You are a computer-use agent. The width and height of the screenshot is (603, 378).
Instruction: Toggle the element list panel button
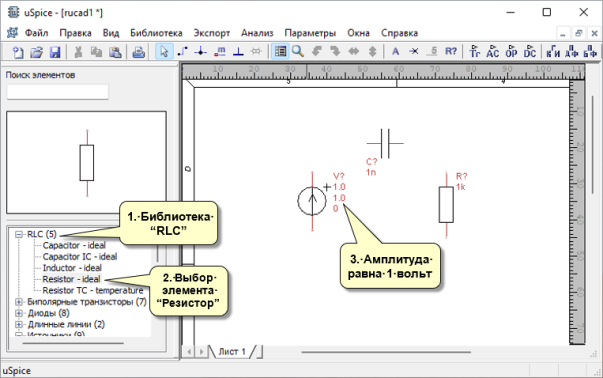pos(280,52)
